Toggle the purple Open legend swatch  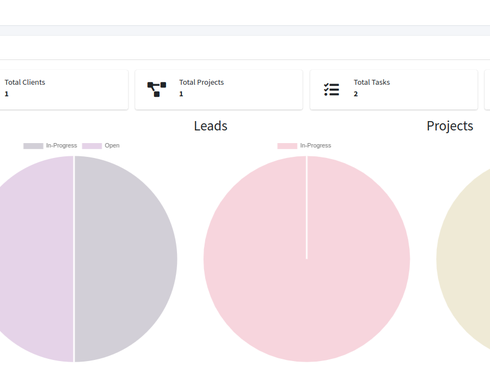(x=92, y=146)
